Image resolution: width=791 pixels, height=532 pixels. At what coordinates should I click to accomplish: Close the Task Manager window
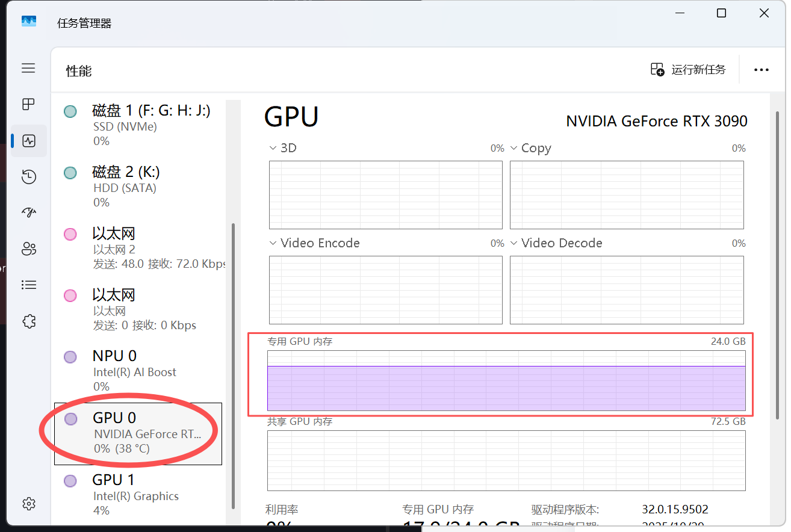(764, 13)
